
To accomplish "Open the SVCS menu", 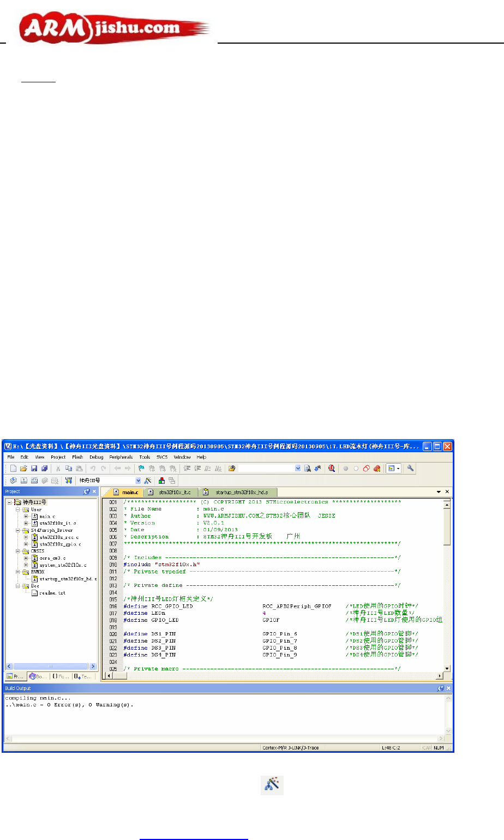I will pyautogui.click(x=162, y=457).
